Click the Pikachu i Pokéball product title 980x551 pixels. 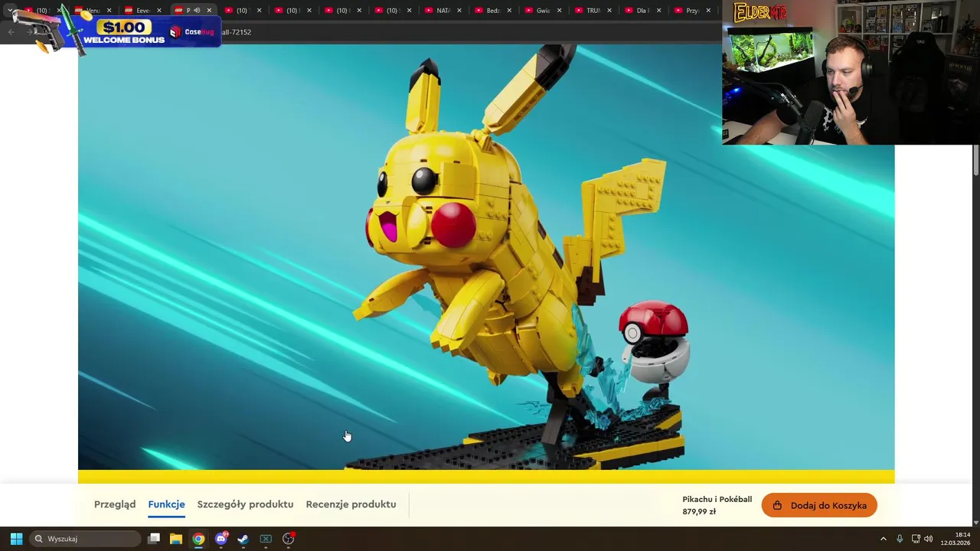click(x=717, y=500)
